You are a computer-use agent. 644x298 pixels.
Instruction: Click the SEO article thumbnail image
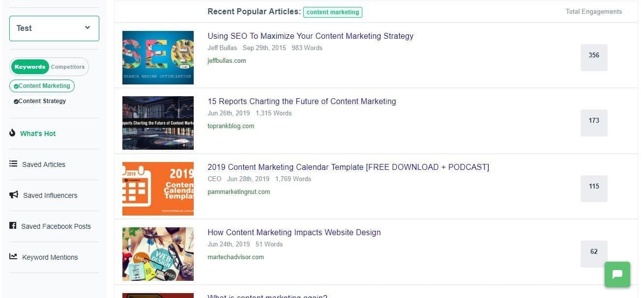(x=158, y=57)
